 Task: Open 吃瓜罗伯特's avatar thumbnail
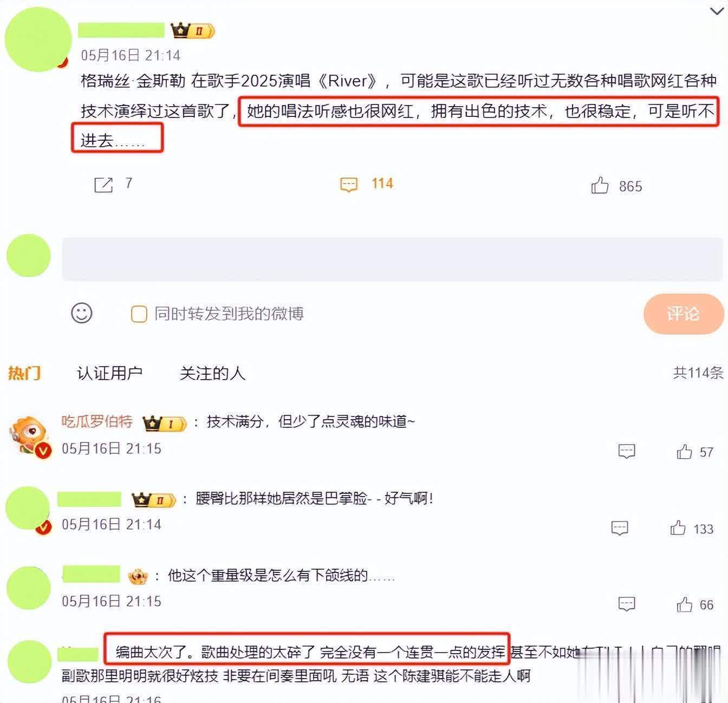pos(30,437)
